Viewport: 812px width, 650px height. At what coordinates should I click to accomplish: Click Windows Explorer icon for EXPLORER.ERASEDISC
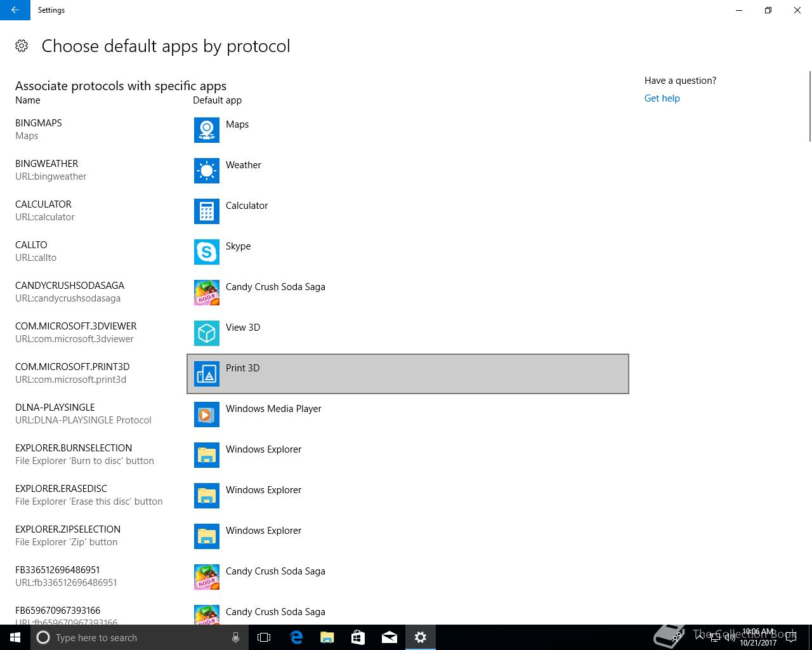(207, 496)
